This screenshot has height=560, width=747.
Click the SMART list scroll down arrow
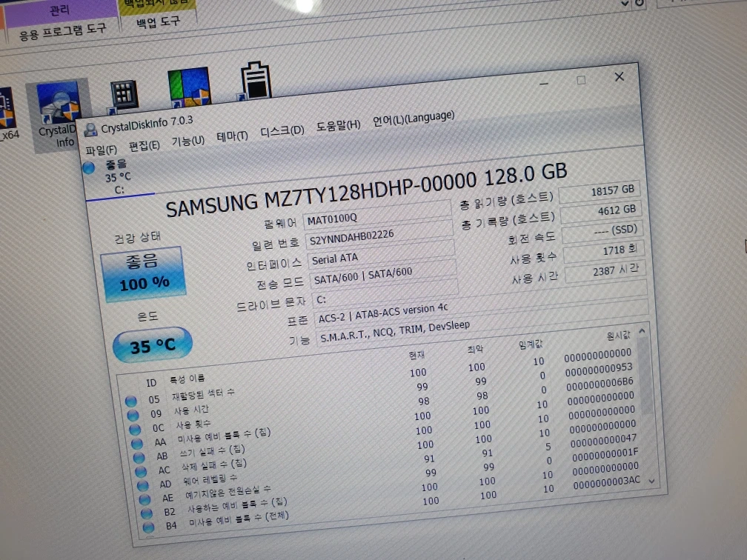(651, 481)
